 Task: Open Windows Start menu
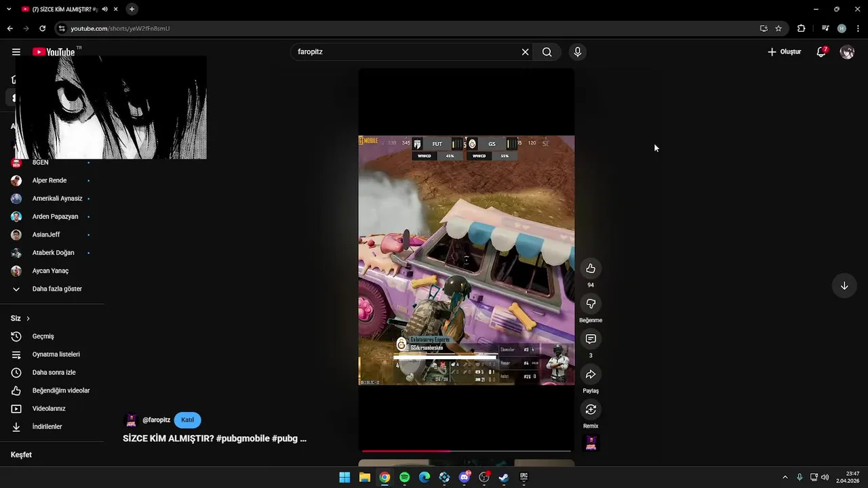click(x=344, y=477)
